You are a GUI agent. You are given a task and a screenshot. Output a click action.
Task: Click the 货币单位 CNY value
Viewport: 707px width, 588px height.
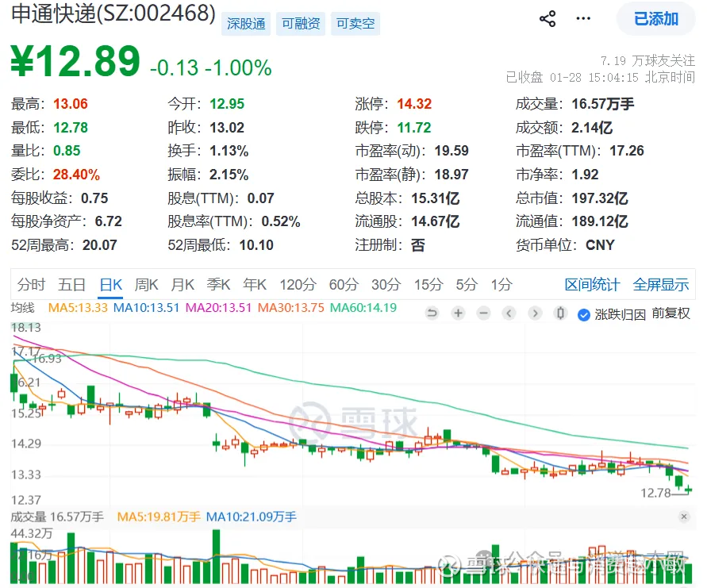click(x=600, y=245)
